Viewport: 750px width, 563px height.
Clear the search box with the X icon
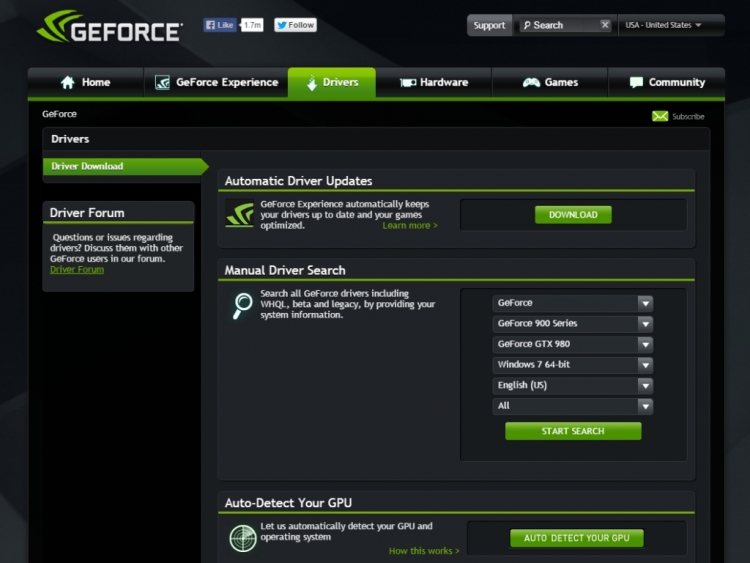[x=605, y=25]
